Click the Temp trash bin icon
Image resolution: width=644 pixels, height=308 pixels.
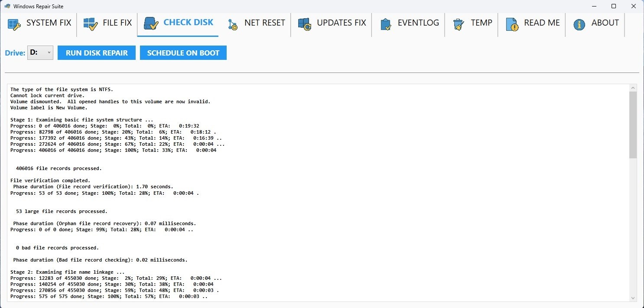pyautogui.click(x=459, y=24)
